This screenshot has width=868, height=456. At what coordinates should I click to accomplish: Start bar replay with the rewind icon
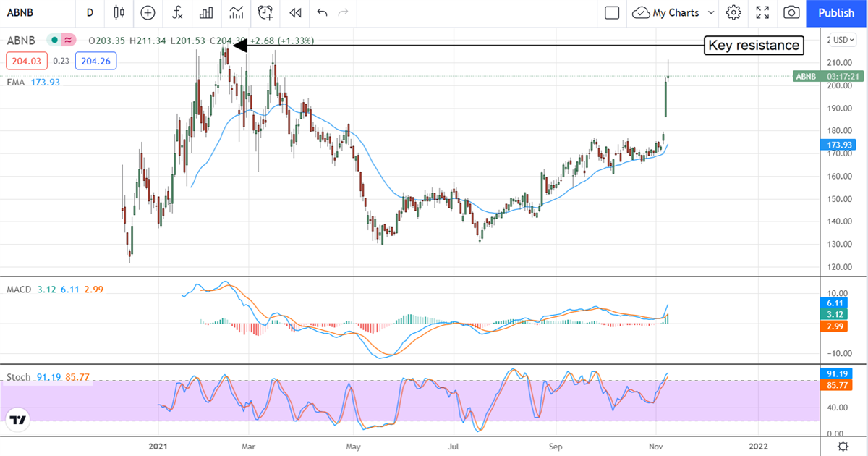(294, 12)
